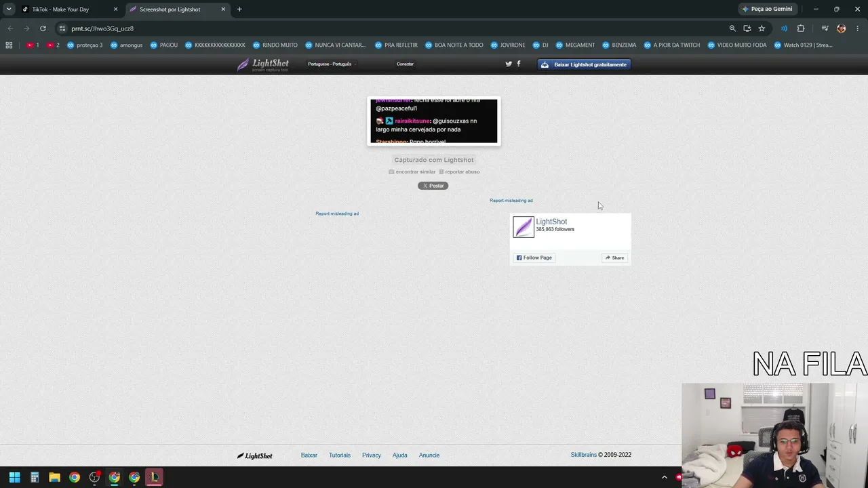Click the site information icon in address bar

(x=62, y=28)
